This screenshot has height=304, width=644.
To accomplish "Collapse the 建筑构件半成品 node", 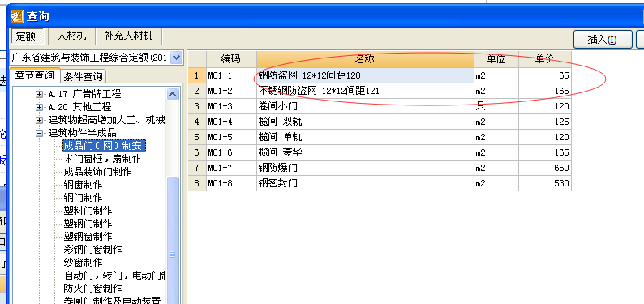I will [x=40, y=133].
